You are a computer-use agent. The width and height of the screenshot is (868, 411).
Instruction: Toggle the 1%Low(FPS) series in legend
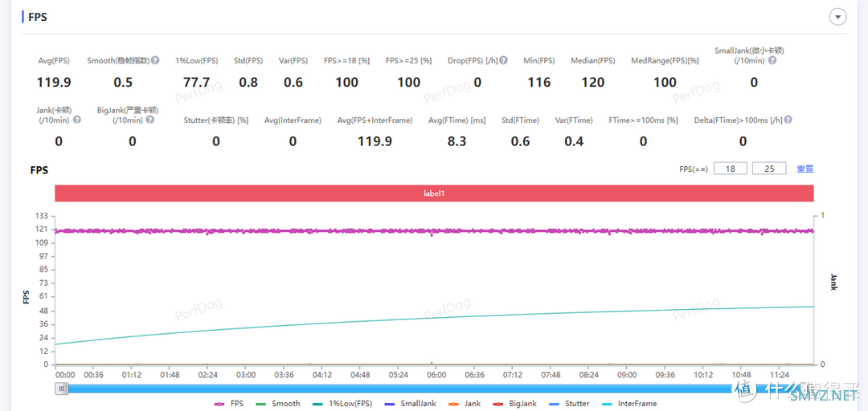[x=342, y=404]
